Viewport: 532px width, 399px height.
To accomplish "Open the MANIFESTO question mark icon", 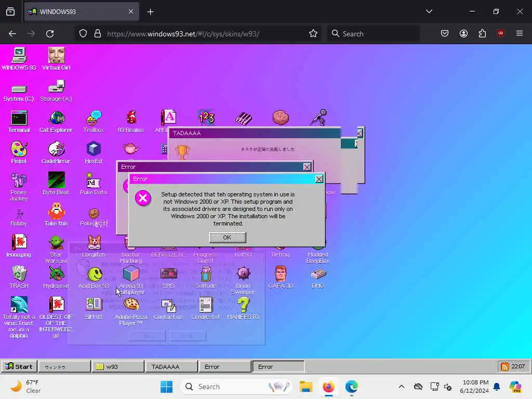I will 243,309.
